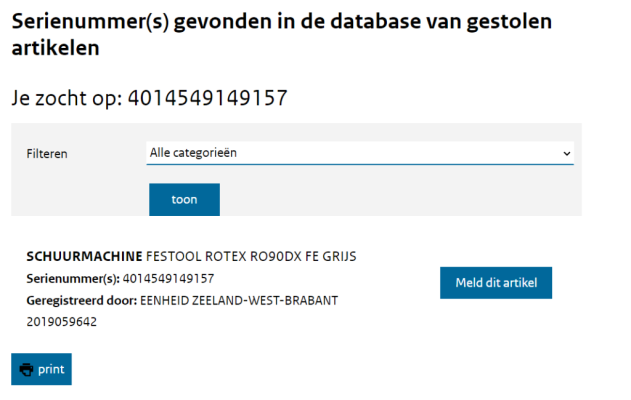This screenshot has width=631, height=400.
Task: Report item with Meld dit artikel
Action: click(x=496, y=282)
